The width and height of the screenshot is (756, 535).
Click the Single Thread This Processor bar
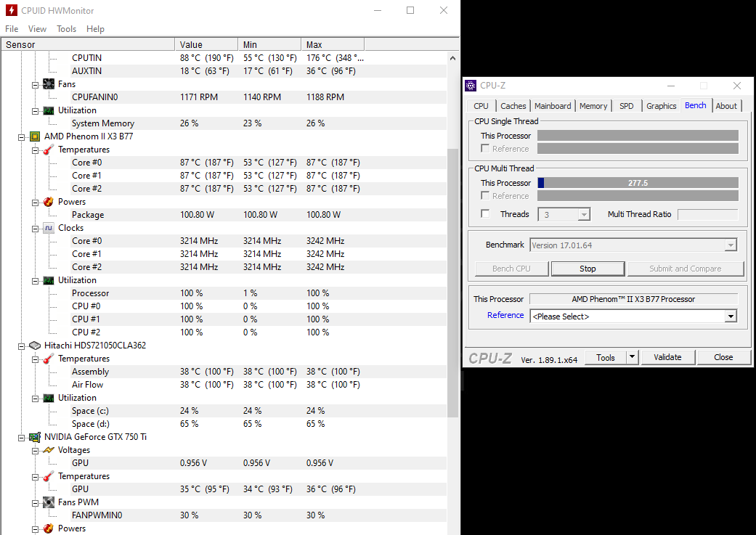pos(638,136)
